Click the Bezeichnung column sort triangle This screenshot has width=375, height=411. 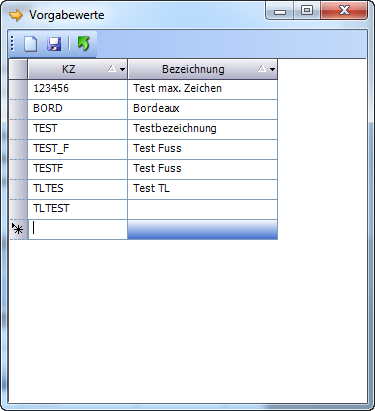pyautogui.click(x=262, y=69)
